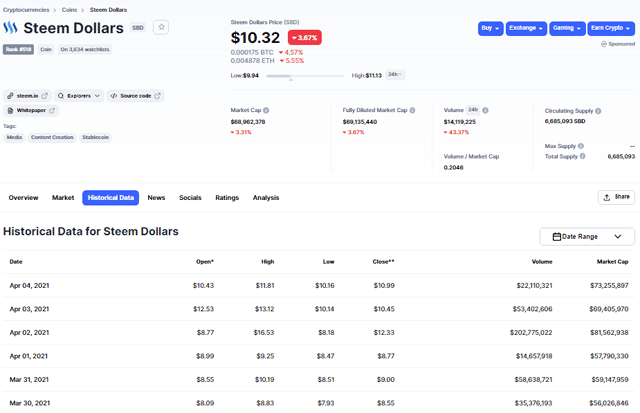Viewport: 640px width, 413px height.
Task: Open the Source code link
Action: (x=136, y=96)
